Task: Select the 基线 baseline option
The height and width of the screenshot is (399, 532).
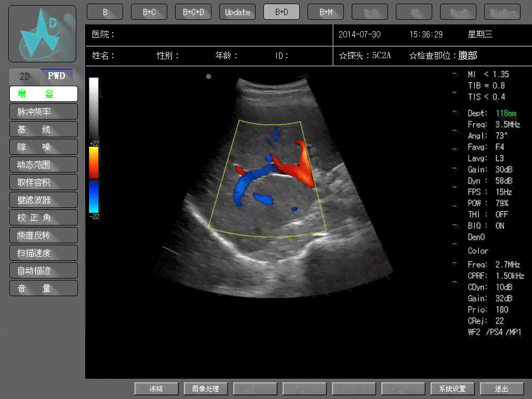Action: 44,129
